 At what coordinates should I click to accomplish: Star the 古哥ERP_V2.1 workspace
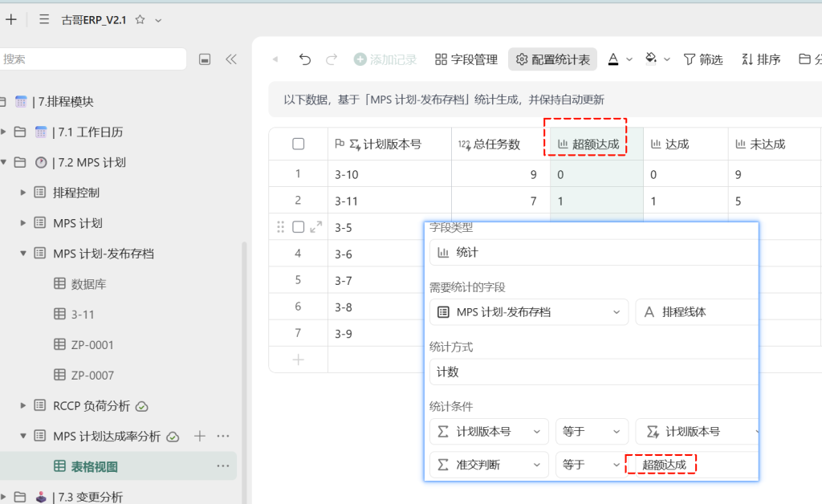click(140, 20)
